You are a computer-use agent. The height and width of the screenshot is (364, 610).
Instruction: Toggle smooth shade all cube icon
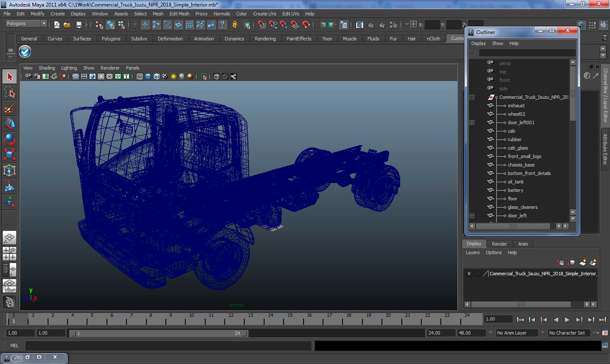[x=148, y=77]
